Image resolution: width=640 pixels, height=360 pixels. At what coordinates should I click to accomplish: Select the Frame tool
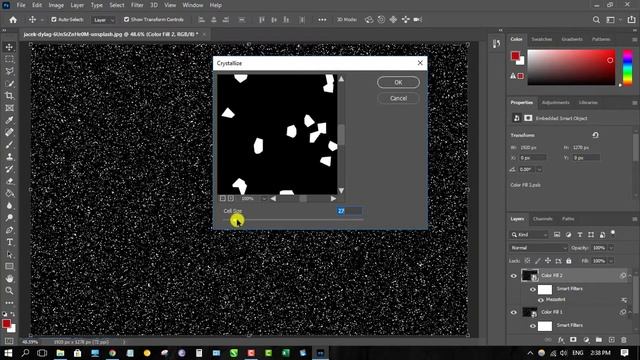tap(9, 108)
